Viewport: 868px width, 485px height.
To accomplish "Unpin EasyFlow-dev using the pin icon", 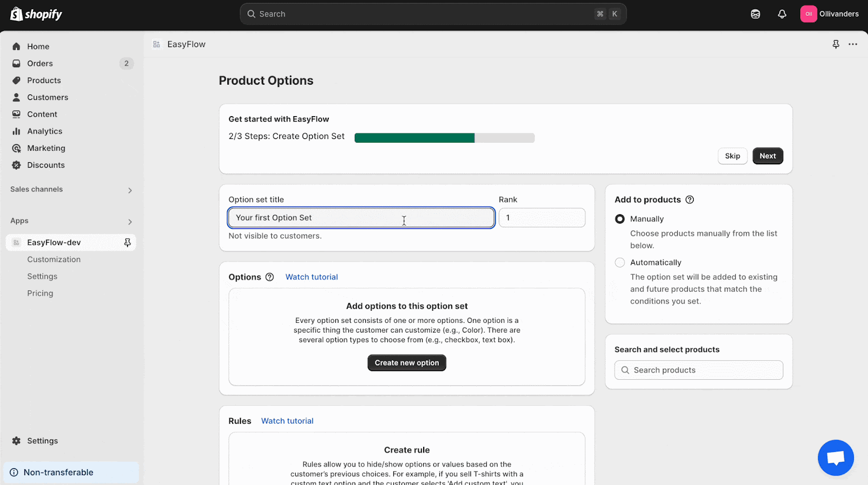I will pyautogui.click(x=127, y=242).
